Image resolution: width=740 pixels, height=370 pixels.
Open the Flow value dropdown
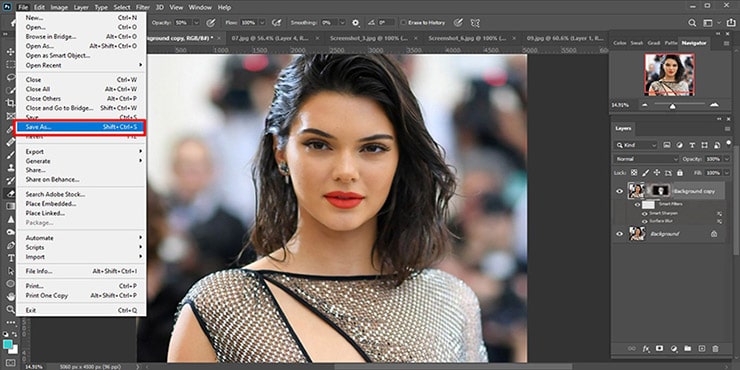[262, 23]
